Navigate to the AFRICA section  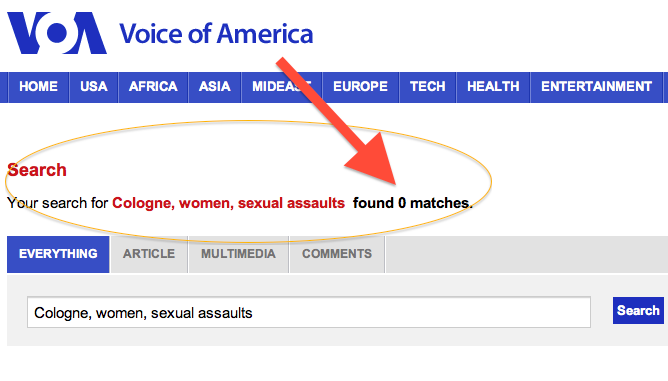click(153, 87)
